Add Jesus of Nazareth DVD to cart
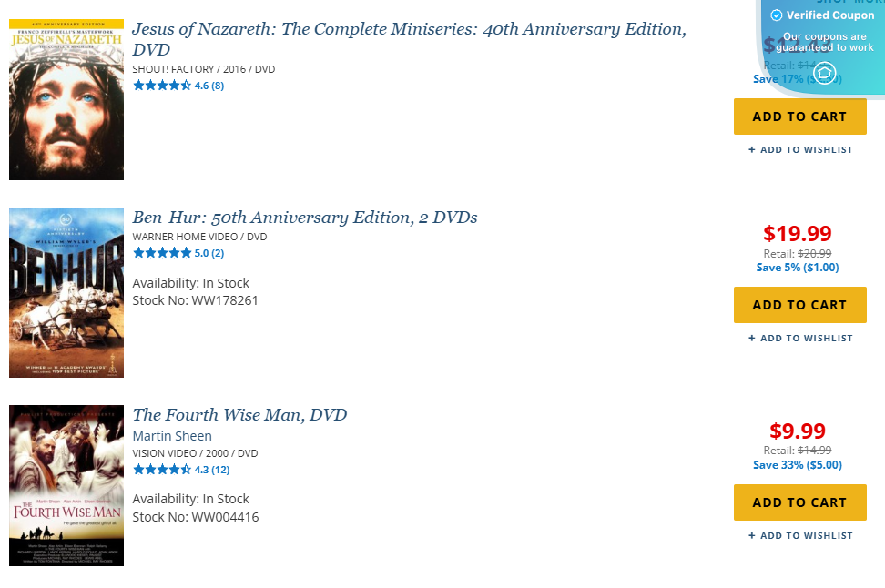Screen dimensions: 885x588 click(x=799, y=117)
